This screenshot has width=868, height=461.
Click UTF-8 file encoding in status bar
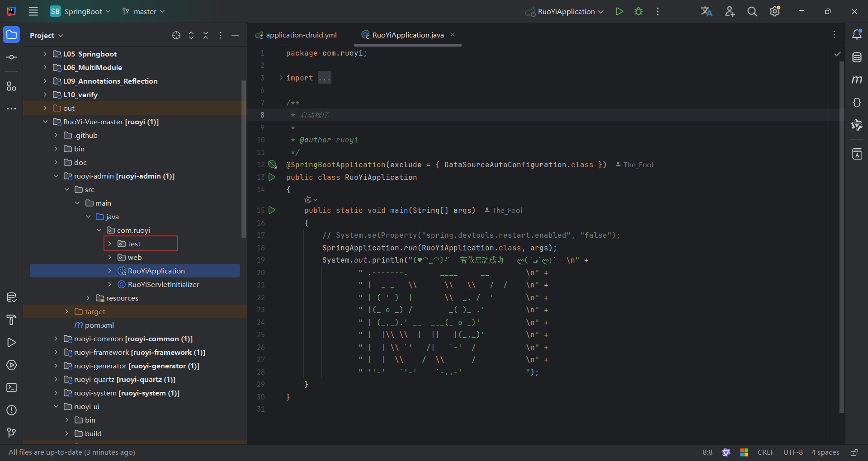point(793,452)
